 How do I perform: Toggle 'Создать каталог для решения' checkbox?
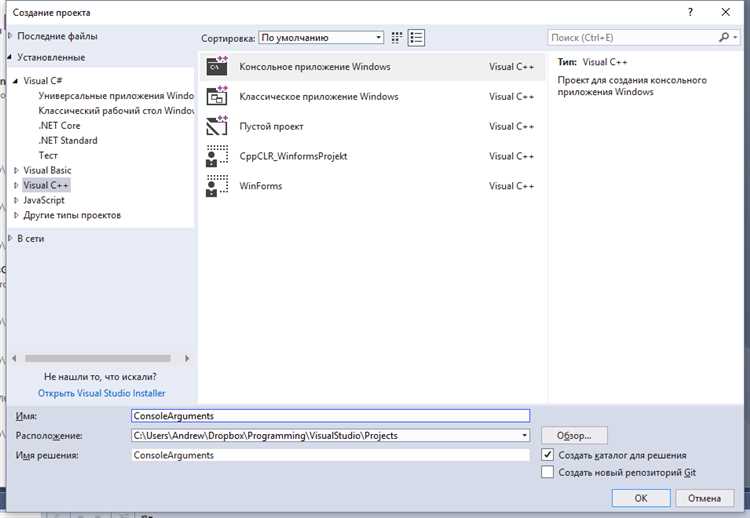coord(547,454)
